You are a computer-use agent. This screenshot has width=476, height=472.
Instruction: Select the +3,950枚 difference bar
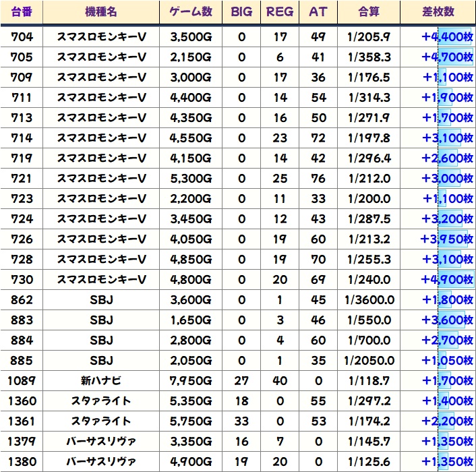coord(447,239)
